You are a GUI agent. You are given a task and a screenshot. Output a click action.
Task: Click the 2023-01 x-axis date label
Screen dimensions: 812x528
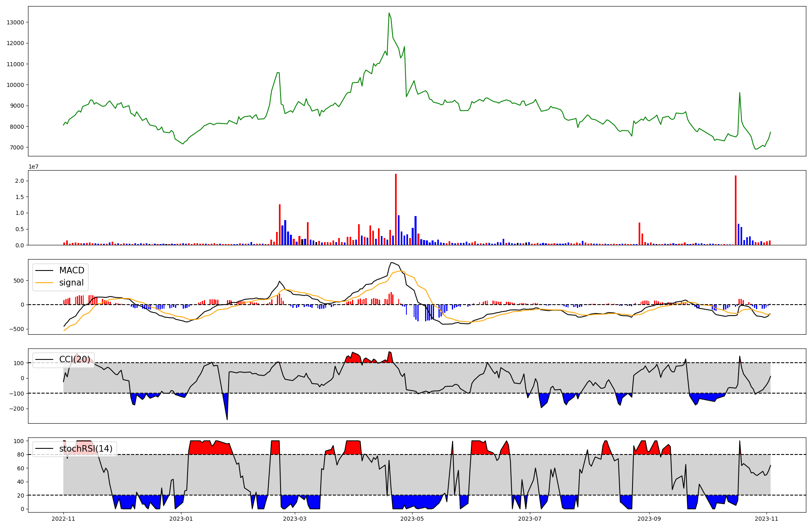(x=181, y=519)
